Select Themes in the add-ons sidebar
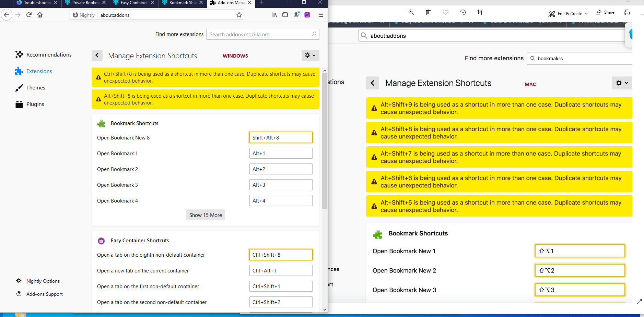This screenshot has height=317, width=644. 36,88
